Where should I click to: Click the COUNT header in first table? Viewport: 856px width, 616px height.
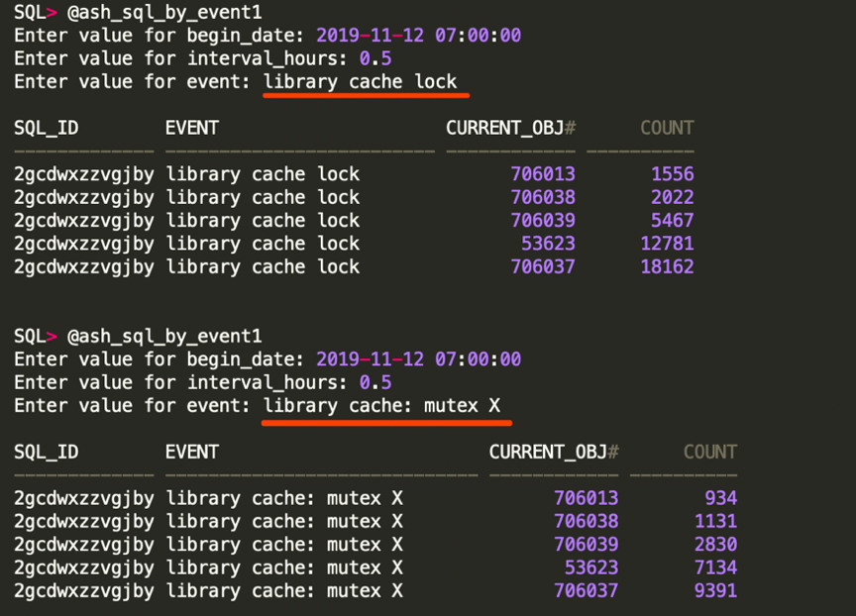(667, 128)
